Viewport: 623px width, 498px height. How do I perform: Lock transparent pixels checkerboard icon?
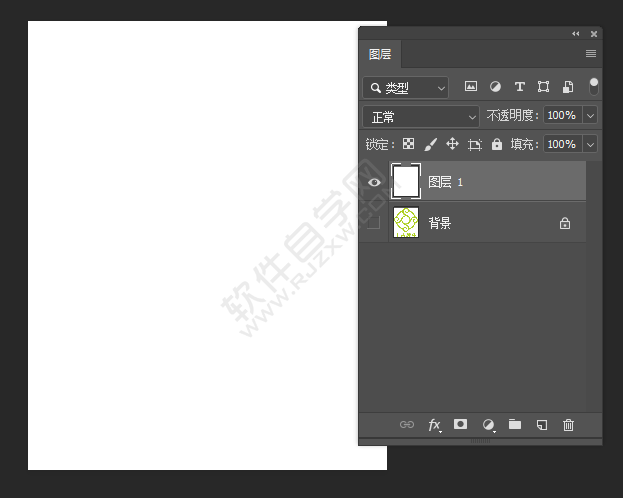(x=408, y=143)
